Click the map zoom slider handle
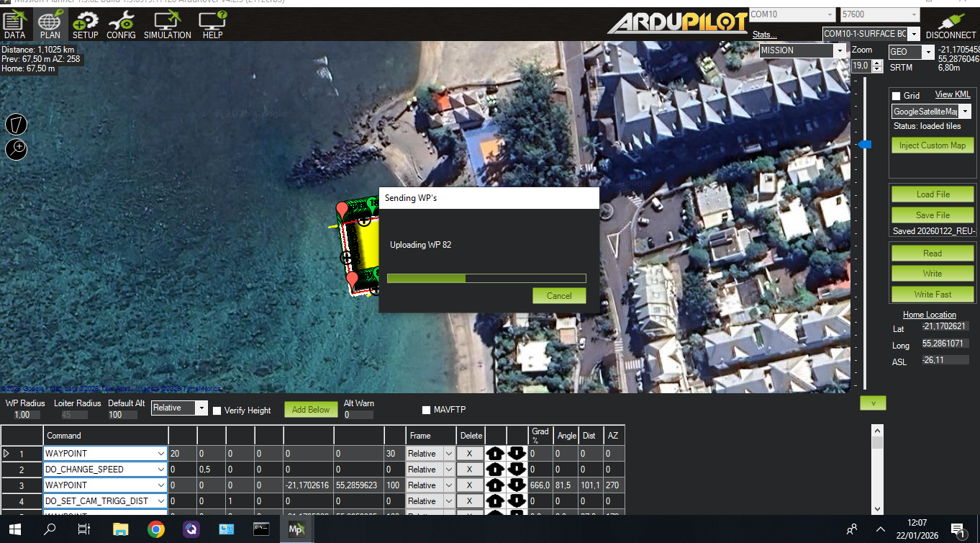 coord(865,145)
